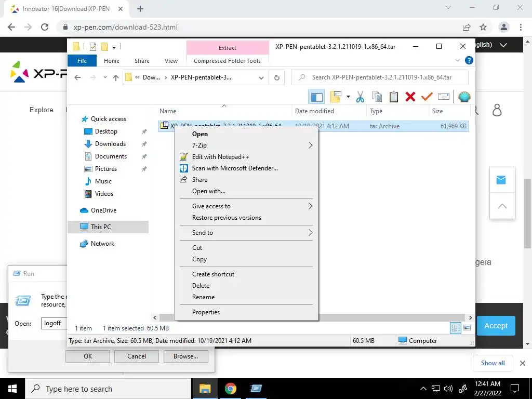The height and width of the screenshot is (399, 532).
Task: Open the Windows Start menu
Action: [12, 389]
